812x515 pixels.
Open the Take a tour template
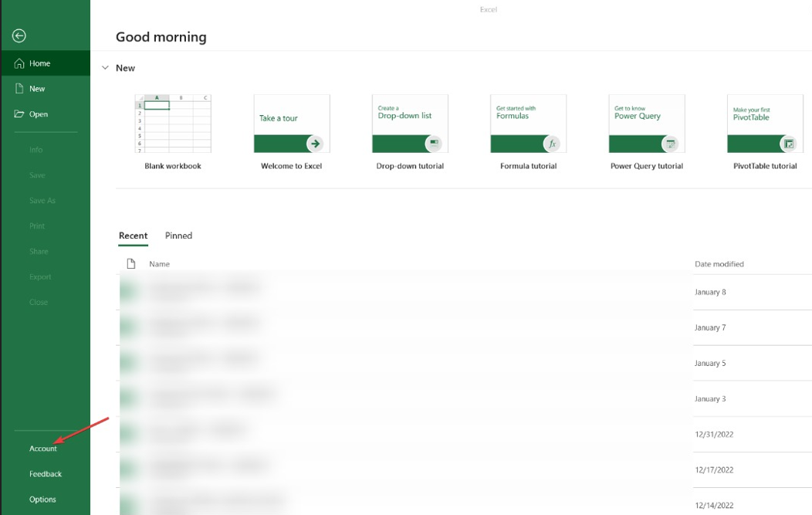point(292,124)
